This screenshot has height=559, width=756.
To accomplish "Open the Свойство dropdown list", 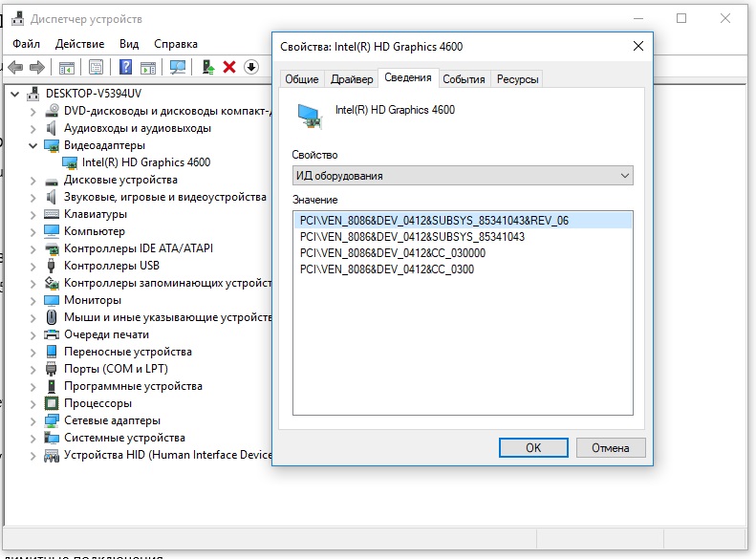I will click(x=463, y=176).
